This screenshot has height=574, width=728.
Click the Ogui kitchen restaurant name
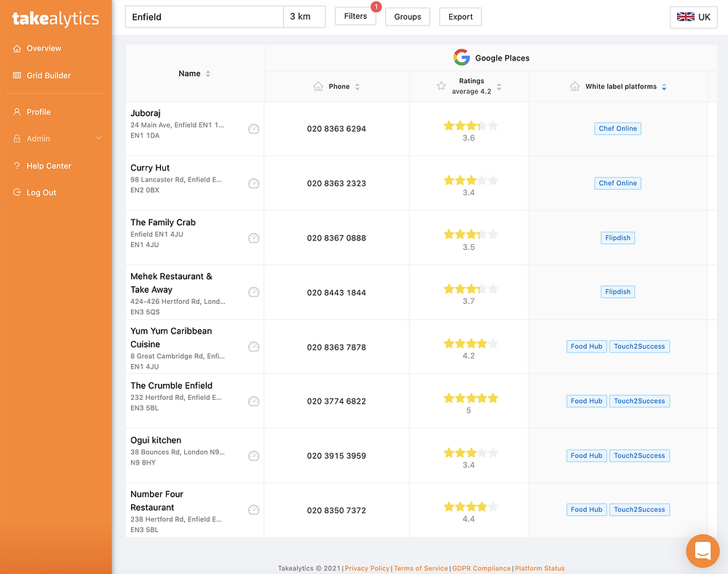(x=156, y=440)
